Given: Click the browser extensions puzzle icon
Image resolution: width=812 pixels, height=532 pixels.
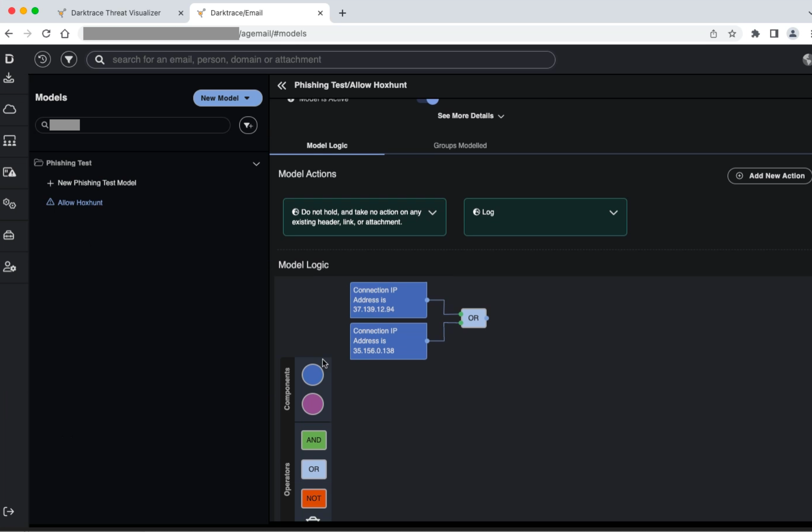Looking at the screenshot, I should 755,34.
